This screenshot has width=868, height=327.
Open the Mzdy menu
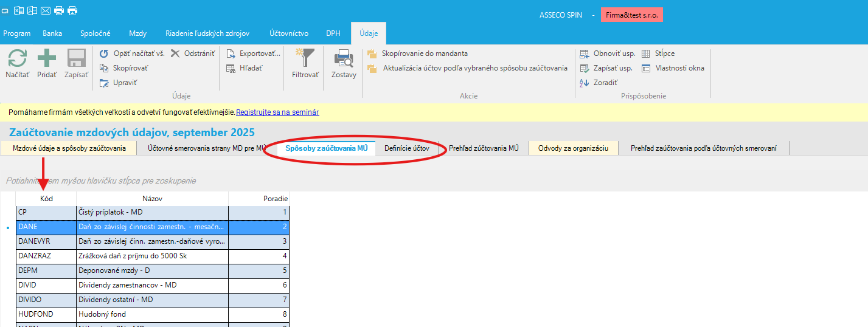click(137, 33)
